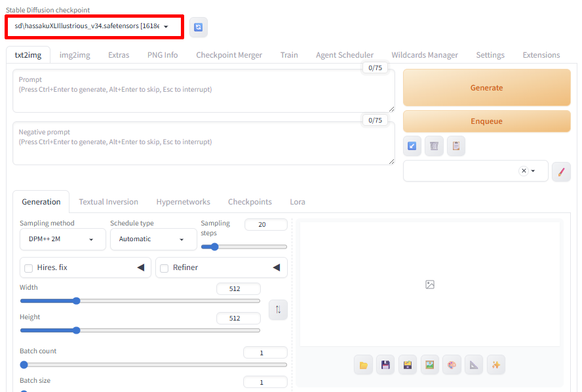Open the Sampling method dropdown
Viewport: 582px width, 392px height.
click(62, 239)
